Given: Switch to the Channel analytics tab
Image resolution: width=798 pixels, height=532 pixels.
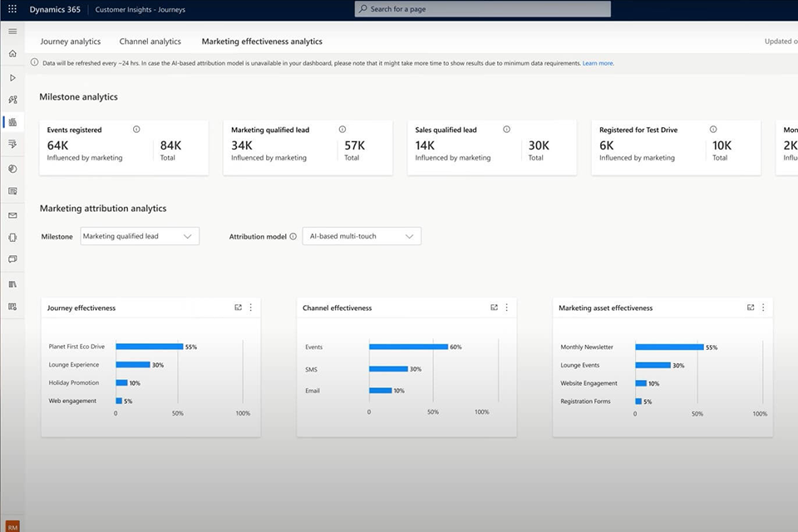Looking at the screenshot, I should coord(150,42).
